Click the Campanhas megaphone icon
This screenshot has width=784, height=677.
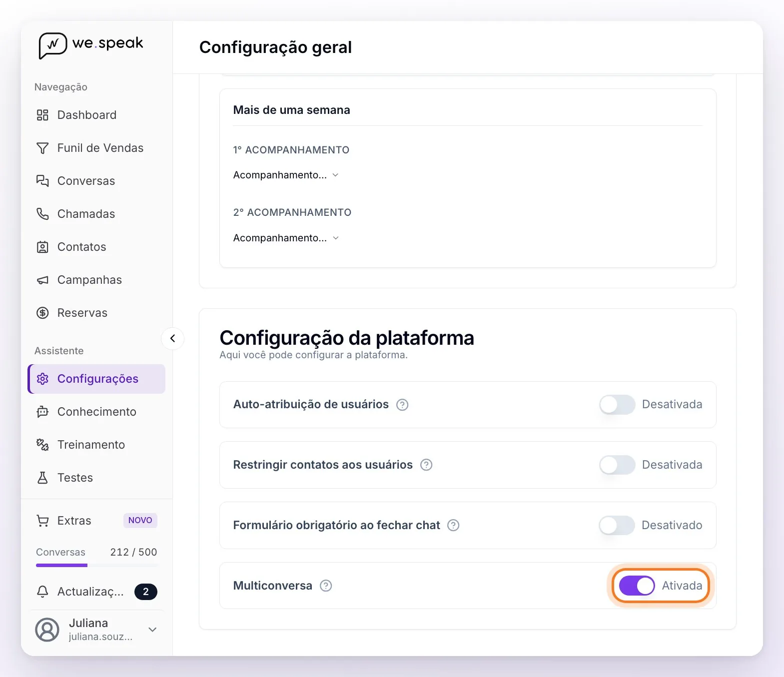tap(42, 280)
